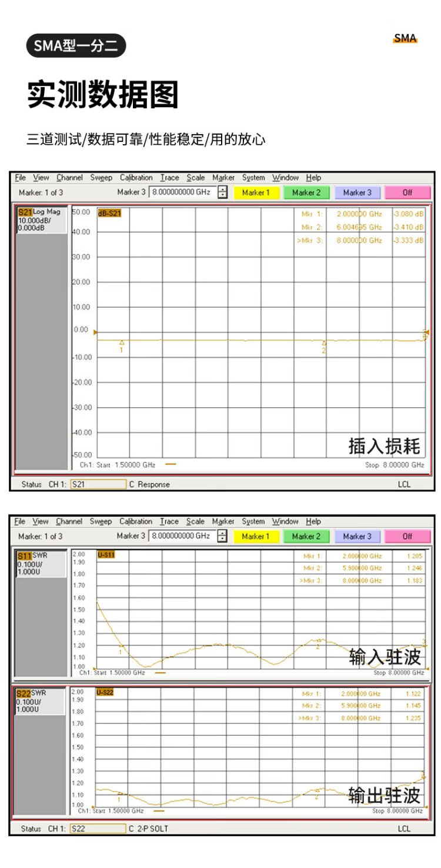The image size is (441, 868).
Task: Open the Sweep menu in the lower window
Action: coord(101,521)
